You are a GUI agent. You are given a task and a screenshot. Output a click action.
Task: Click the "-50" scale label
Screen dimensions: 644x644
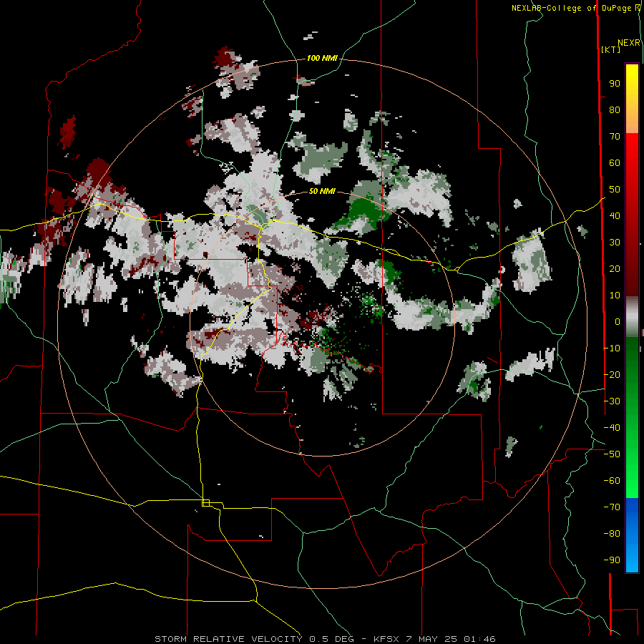[612, 454]
